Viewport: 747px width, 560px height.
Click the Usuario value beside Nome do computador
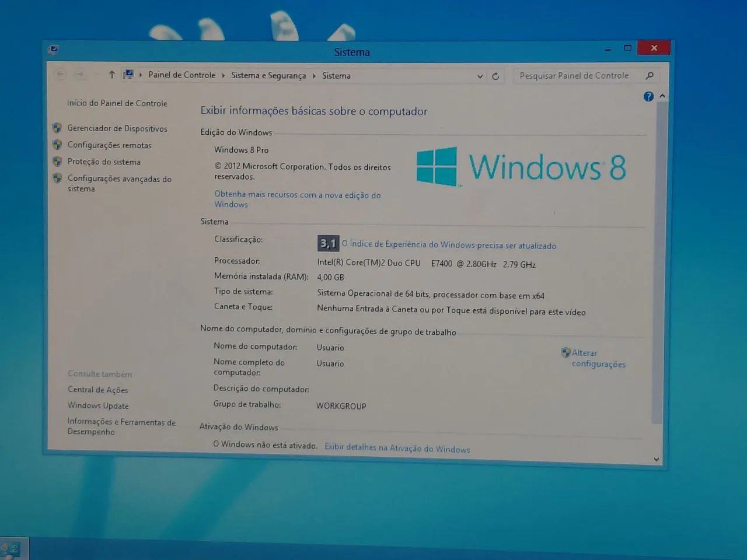(x=330, y=348)
